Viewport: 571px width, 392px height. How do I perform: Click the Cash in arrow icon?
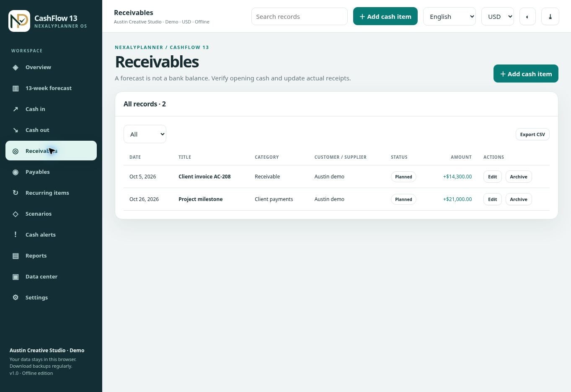point(16,109)
